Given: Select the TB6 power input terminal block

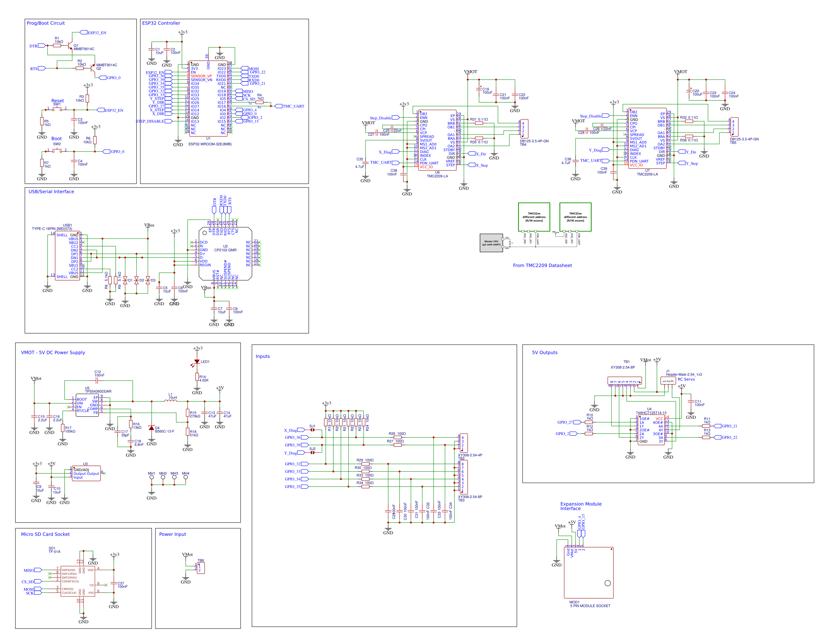Looking at the screenshot, I should point(200,568).
